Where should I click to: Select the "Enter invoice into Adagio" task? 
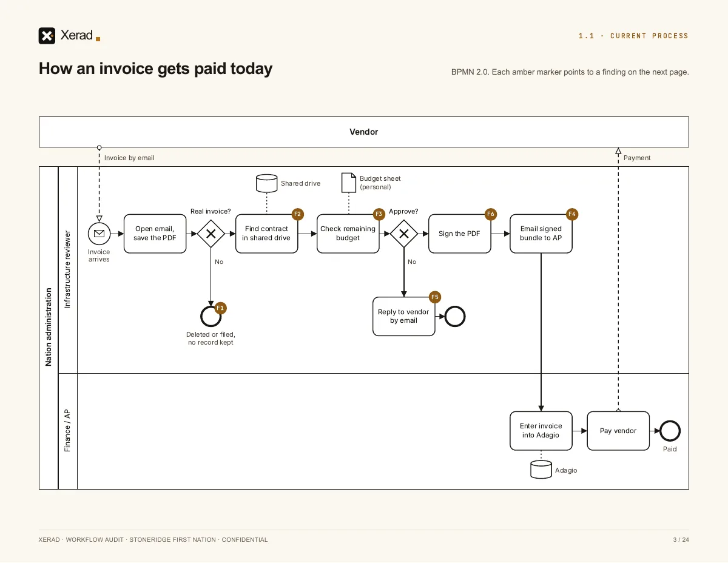click(x=541, y=431)
